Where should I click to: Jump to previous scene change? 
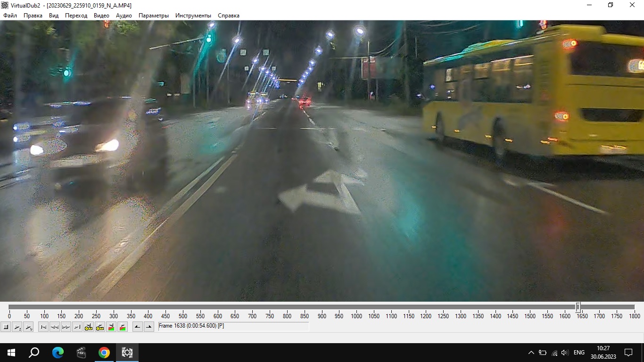click(x=111, y=327)
